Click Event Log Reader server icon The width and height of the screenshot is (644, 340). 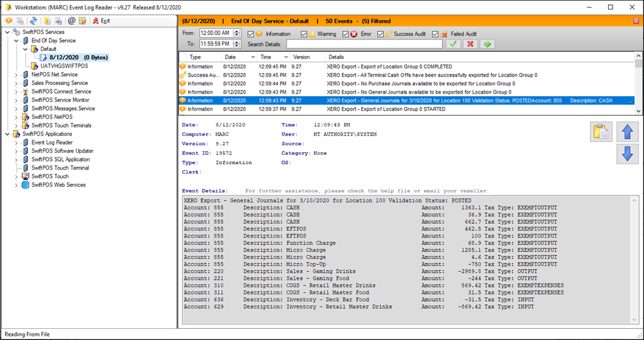[x=26, y=143]
